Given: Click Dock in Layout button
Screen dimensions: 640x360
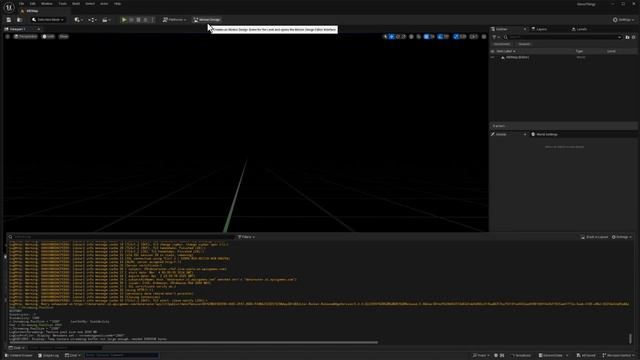Looking at the screenshot, I should 595,237.
